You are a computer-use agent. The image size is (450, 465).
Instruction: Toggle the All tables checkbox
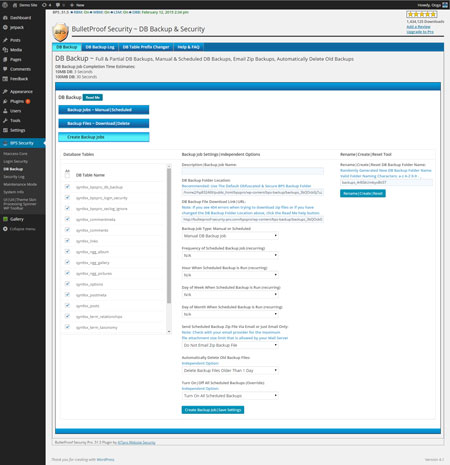(x=67, y=175)
